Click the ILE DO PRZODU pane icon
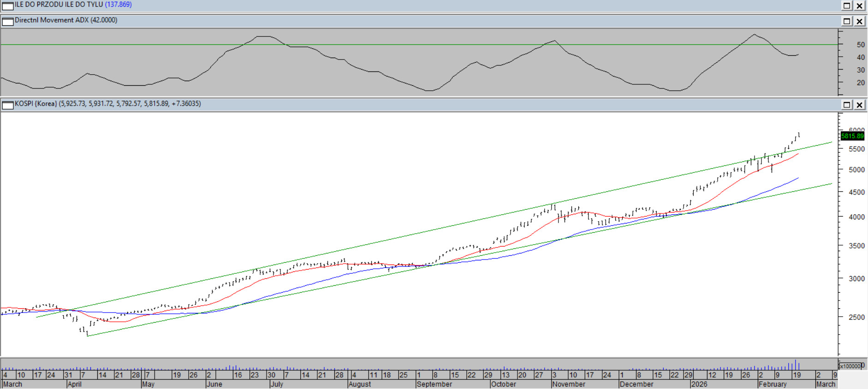The image size is (868, 389). (8, 6)
